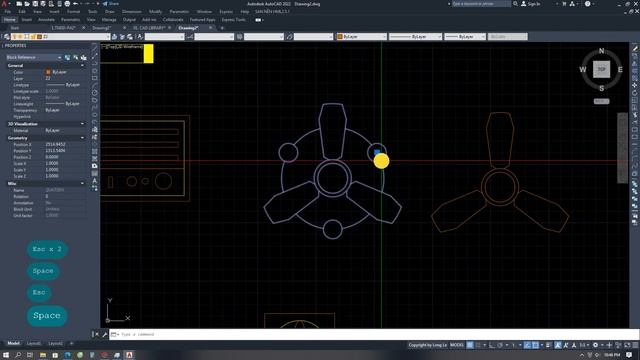Switch to the Layout1 tab

pyautogui.click(x=33, y=343)
